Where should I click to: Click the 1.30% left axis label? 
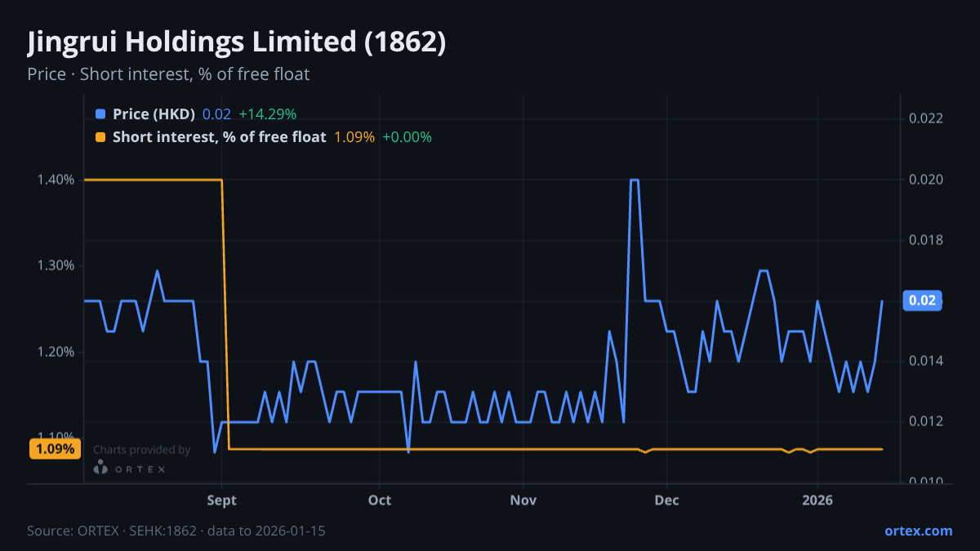pos(56,266)
